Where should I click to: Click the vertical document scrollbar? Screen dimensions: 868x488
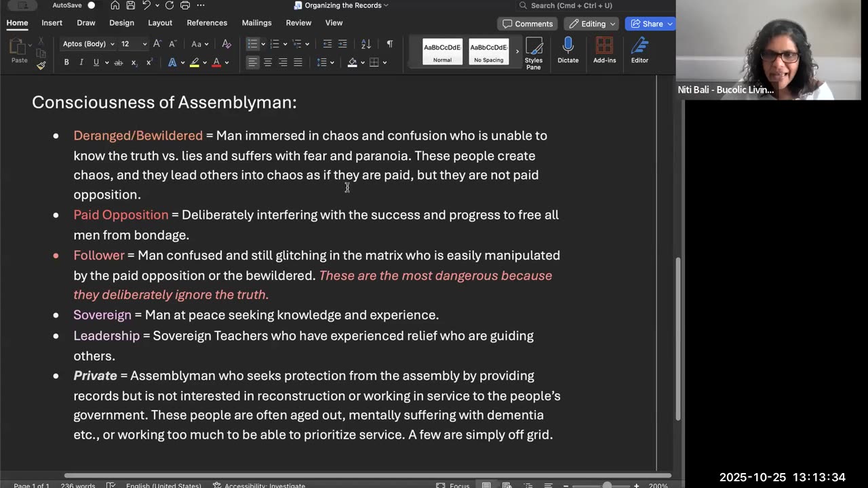coord(678,339)
